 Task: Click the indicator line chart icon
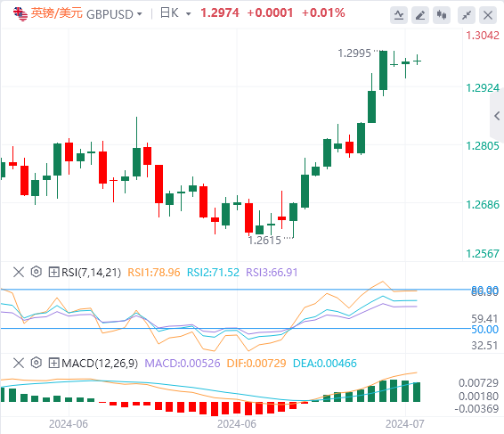[x=399, y=15]
